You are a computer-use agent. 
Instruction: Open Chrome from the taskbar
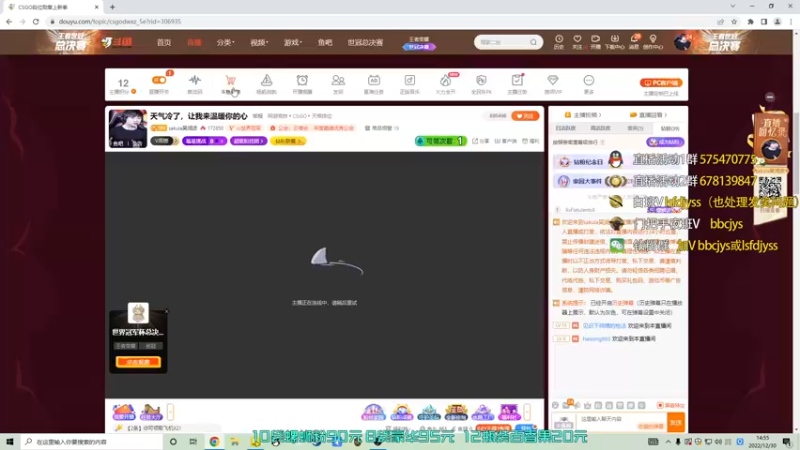214,441
